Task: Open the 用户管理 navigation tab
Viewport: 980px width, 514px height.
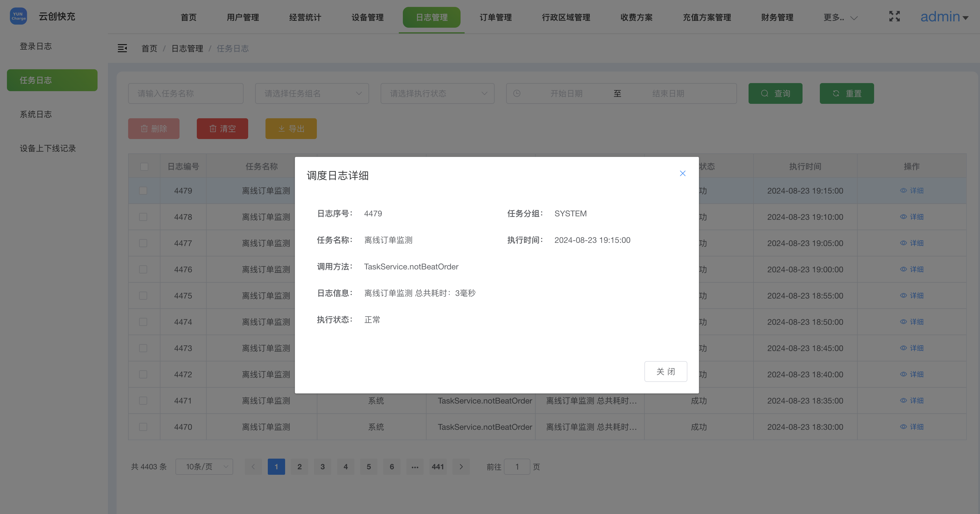Action: coord(243,18)
